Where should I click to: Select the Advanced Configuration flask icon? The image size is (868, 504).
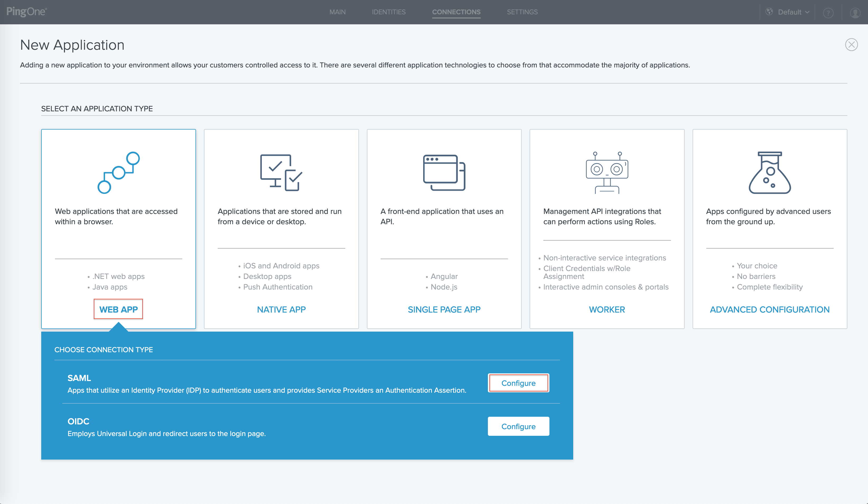click(x=769, y=172)
